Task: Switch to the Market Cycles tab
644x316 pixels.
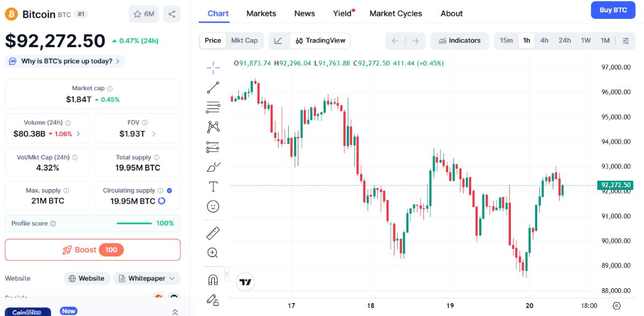Action: [396, 13]
